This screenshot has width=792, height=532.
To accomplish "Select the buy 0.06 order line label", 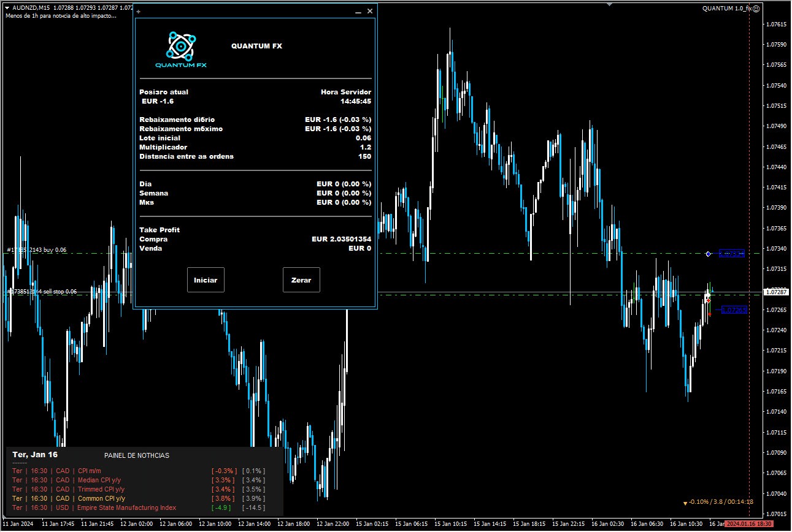I will [37, 250].
